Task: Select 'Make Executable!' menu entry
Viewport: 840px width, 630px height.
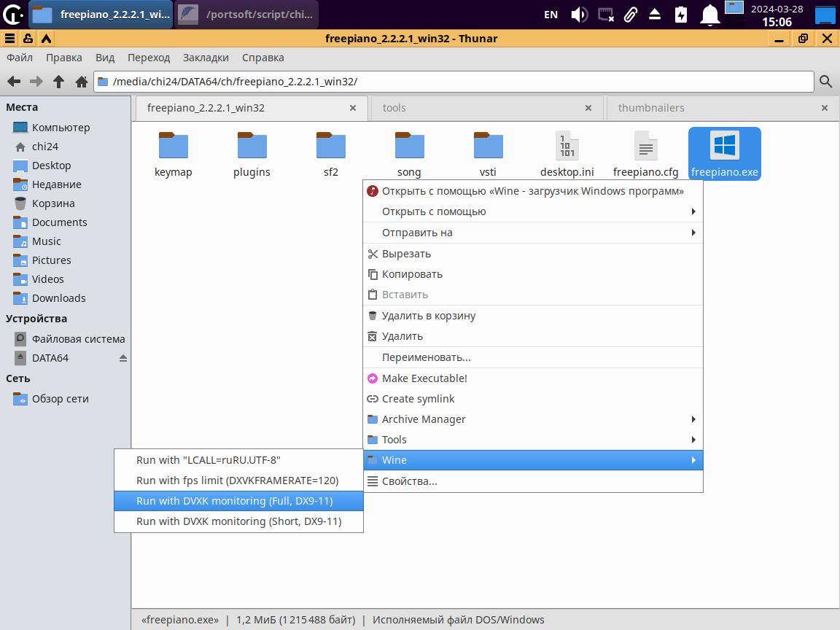Action: 533,378
